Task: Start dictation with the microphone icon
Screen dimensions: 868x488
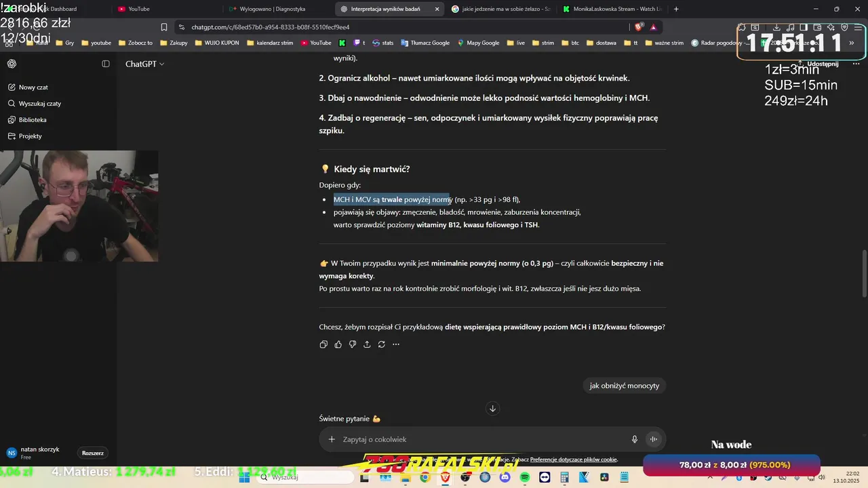Action: tap(635, 439)
